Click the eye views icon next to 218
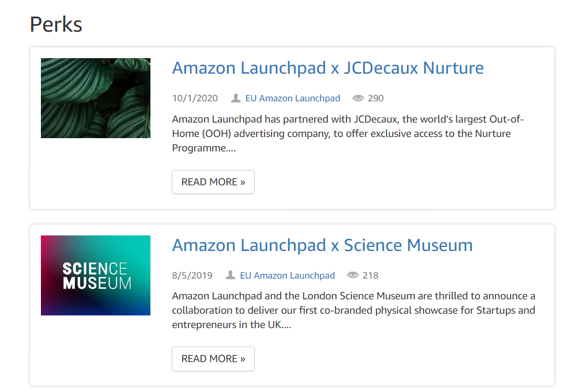570x392 pixels. click(x=353, y=275)
